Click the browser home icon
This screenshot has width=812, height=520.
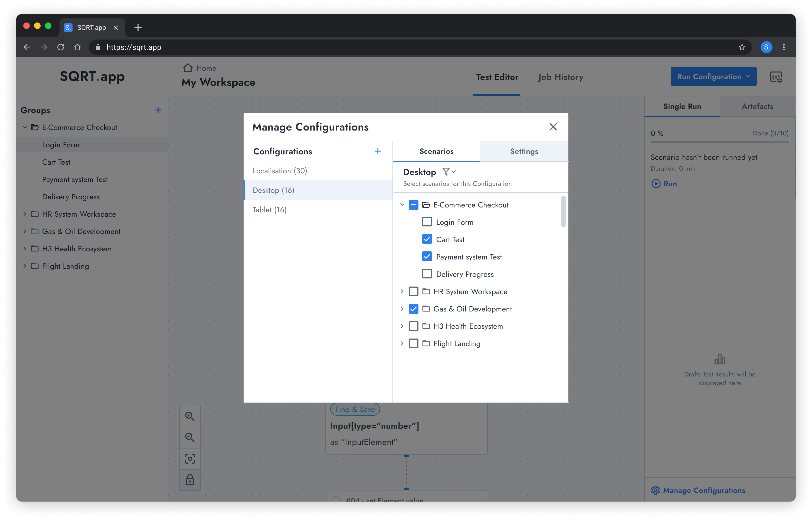point(78,47)
